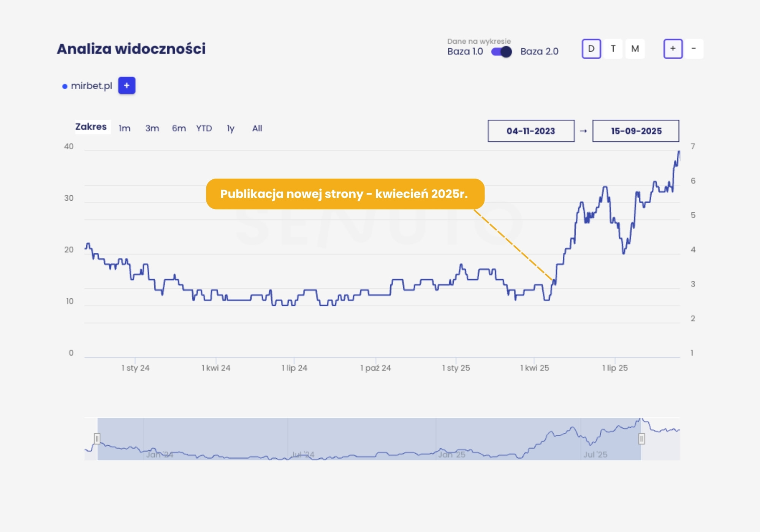Click the right navigator range handle
Viewport: 760px width, 532px height.
[x=641, y=439]
